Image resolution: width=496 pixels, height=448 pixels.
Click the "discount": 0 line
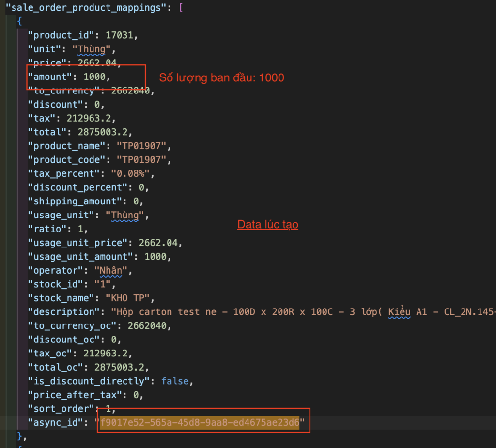pyautogui.click(x=66, y=105)
